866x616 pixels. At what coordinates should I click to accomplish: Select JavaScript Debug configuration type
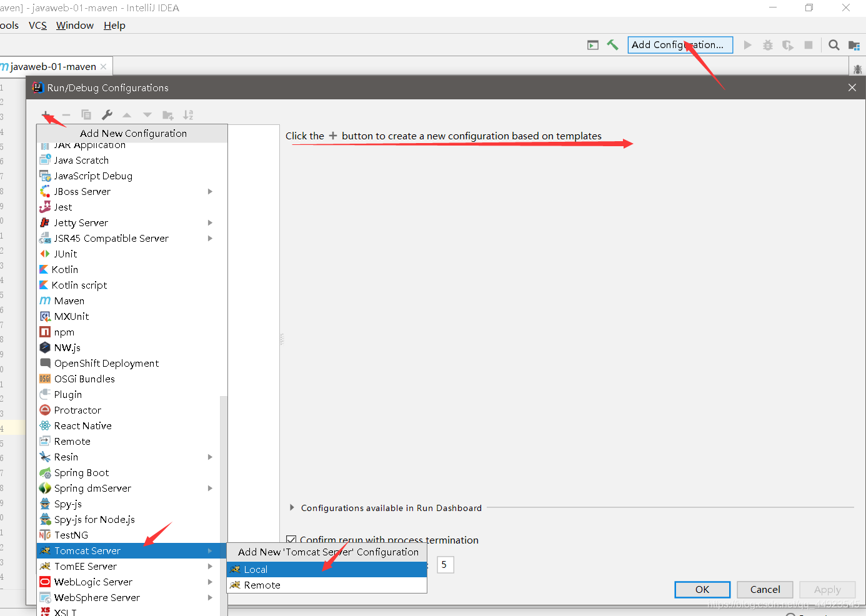[x=132, y=176]
